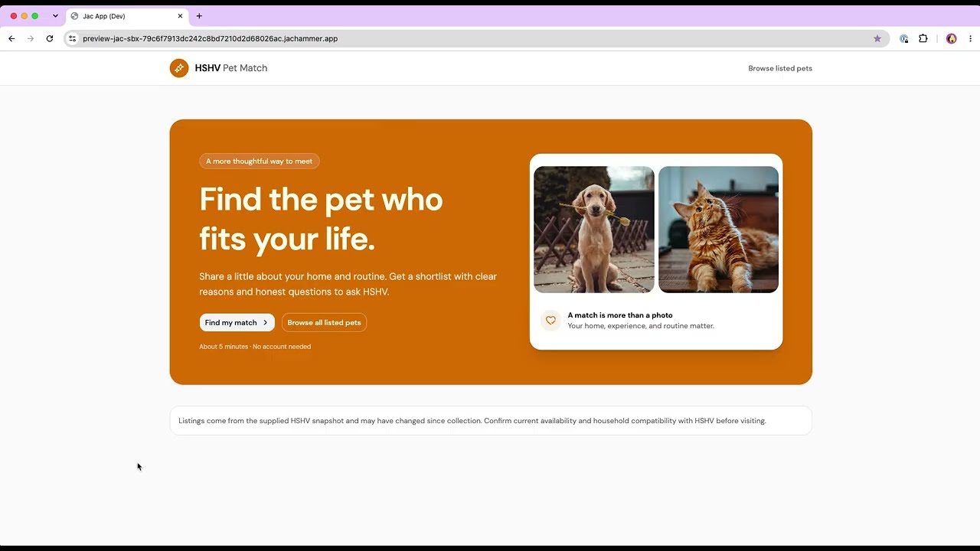Open a new browser tab

tap(199, 16)
